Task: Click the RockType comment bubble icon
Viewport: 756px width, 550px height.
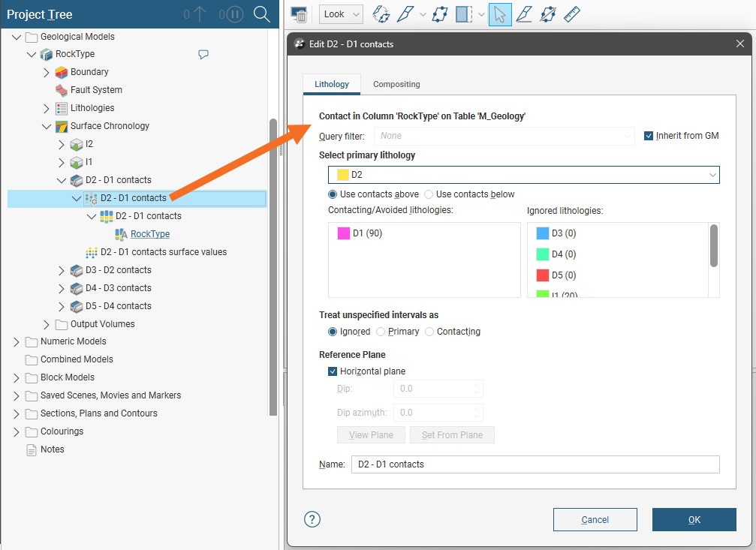Action: point(203,54)
